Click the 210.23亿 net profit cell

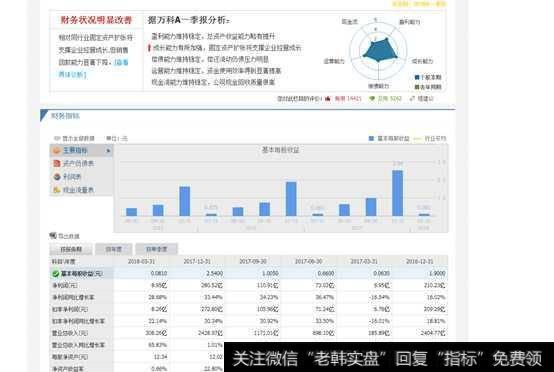(x=435, y=285)
